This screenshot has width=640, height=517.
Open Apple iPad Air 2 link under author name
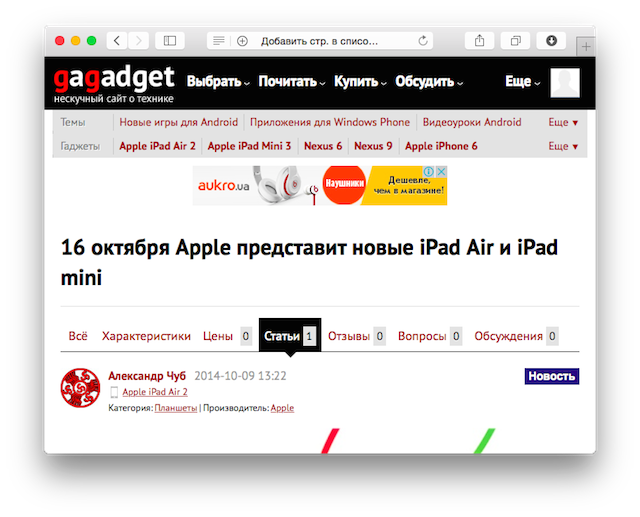155,392
